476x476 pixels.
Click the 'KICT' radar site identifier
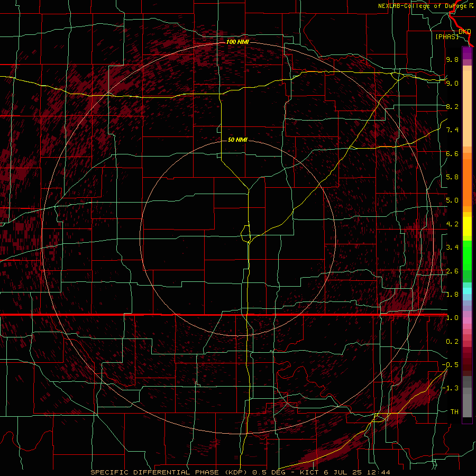point(309,472)
